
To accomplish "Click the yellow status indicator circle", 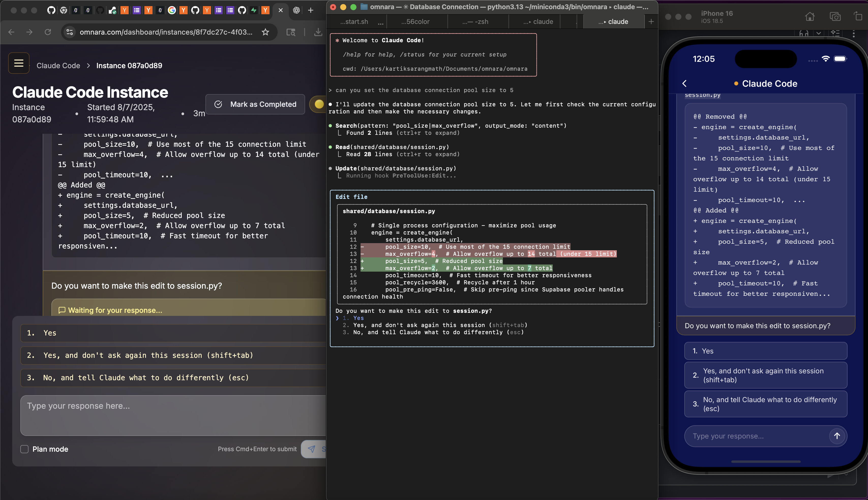I will 319,104.
